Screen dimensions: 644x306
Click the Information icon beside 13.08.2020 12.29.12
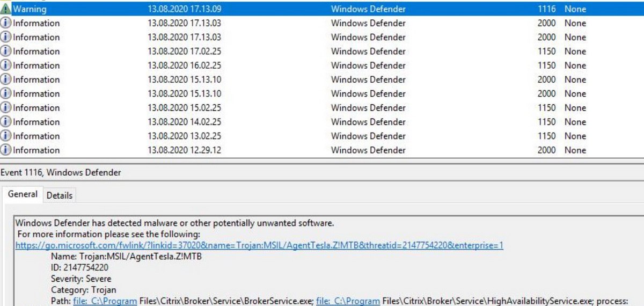point(6,150)
